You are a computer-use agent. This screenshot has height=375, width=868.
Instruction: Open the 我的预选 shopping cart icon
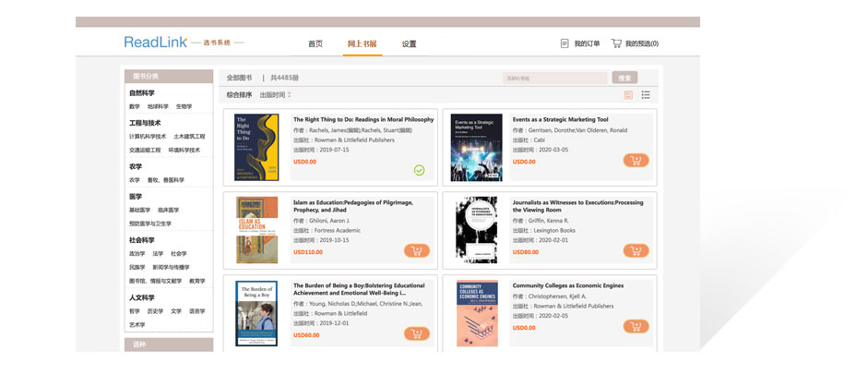pyautogui.click(x=616, y=43)
